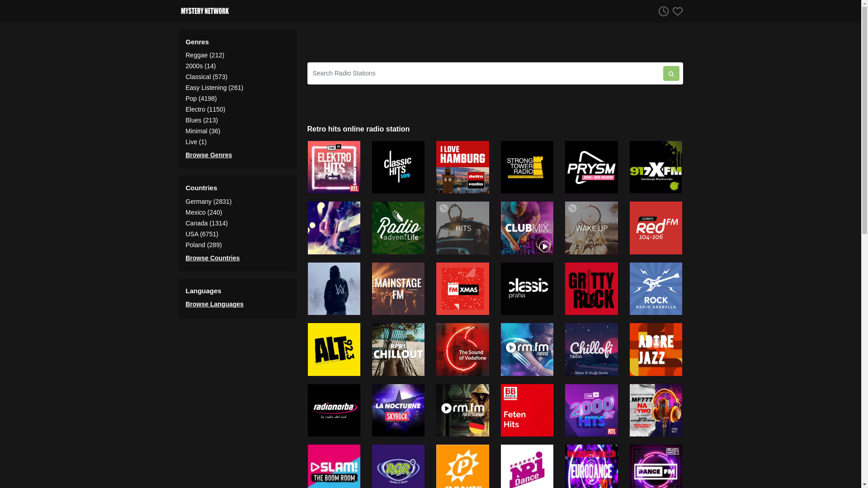
Task: Open Gritty Rock station
Action: click(591, 289)
